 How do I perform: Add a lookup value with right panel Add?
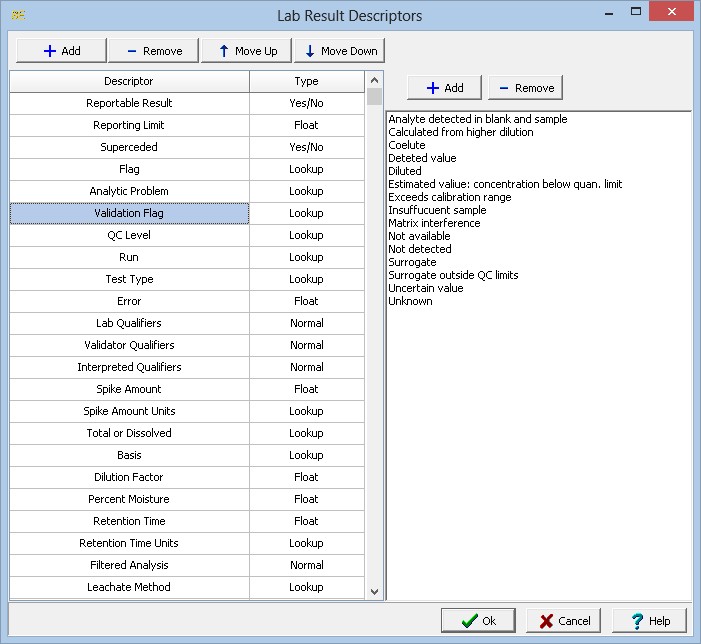[x=444, y=88]
